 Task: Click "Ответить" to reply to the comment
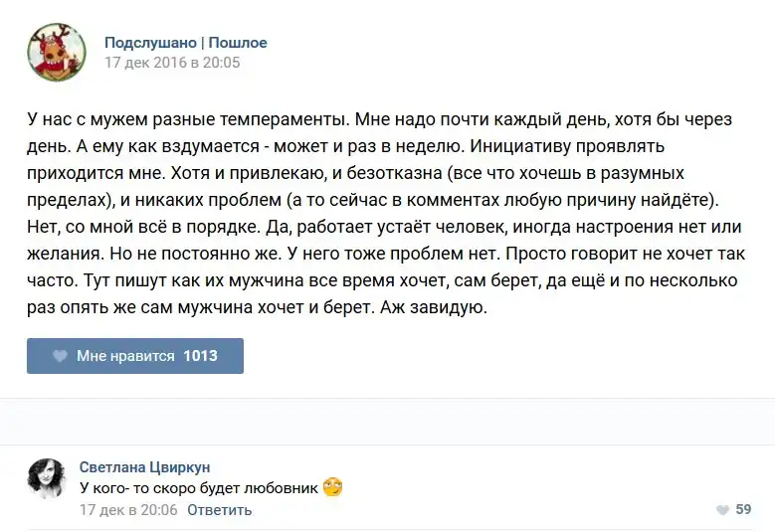point(219,510)
